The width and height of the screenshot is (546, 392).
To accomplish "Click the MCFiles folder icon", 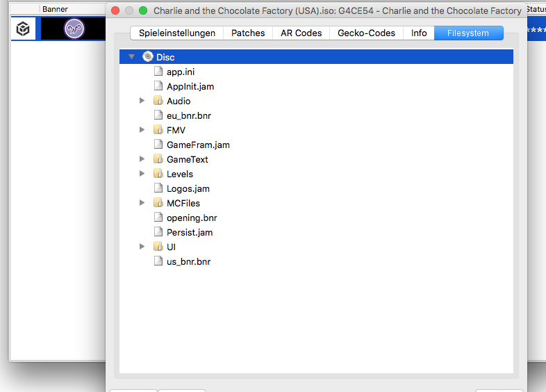I will (158, 203).
